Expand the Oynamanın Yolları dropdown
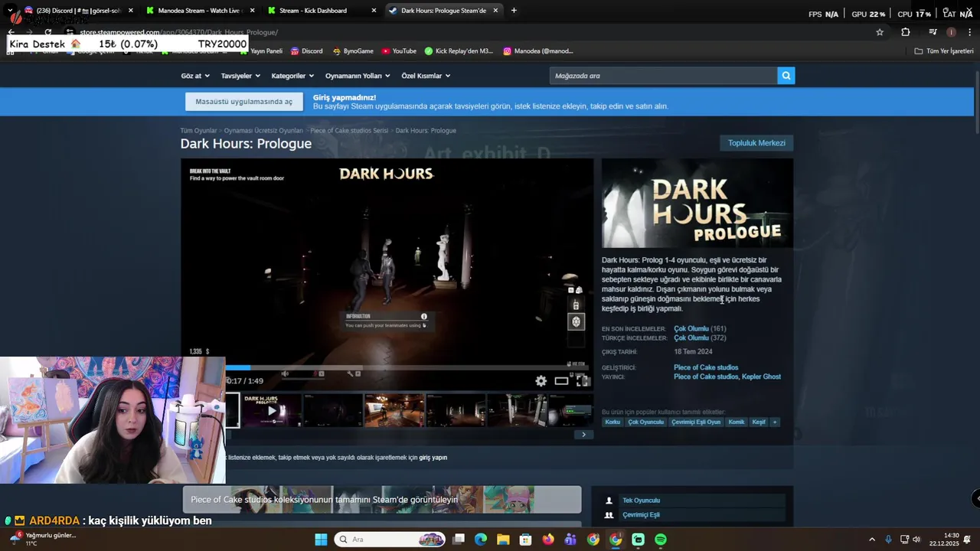Viewport: 980px width, 551px height. [358, 76]
